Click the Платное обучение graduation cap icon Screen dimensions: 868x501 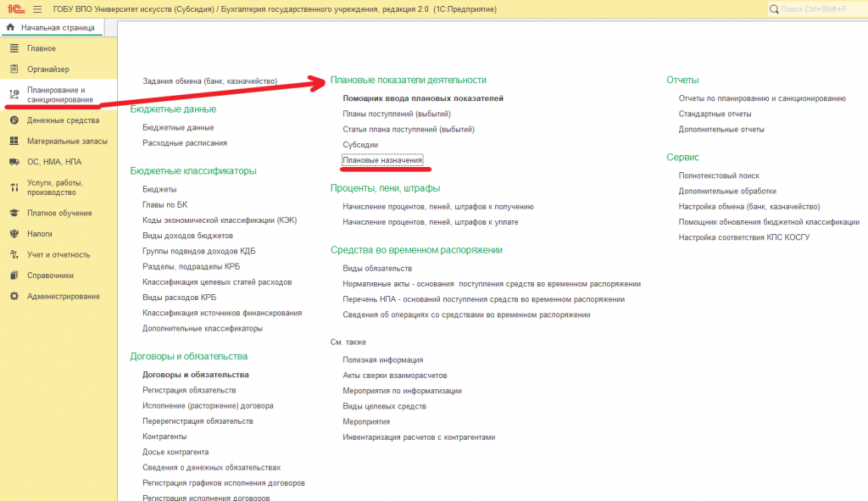coord(14,213)
